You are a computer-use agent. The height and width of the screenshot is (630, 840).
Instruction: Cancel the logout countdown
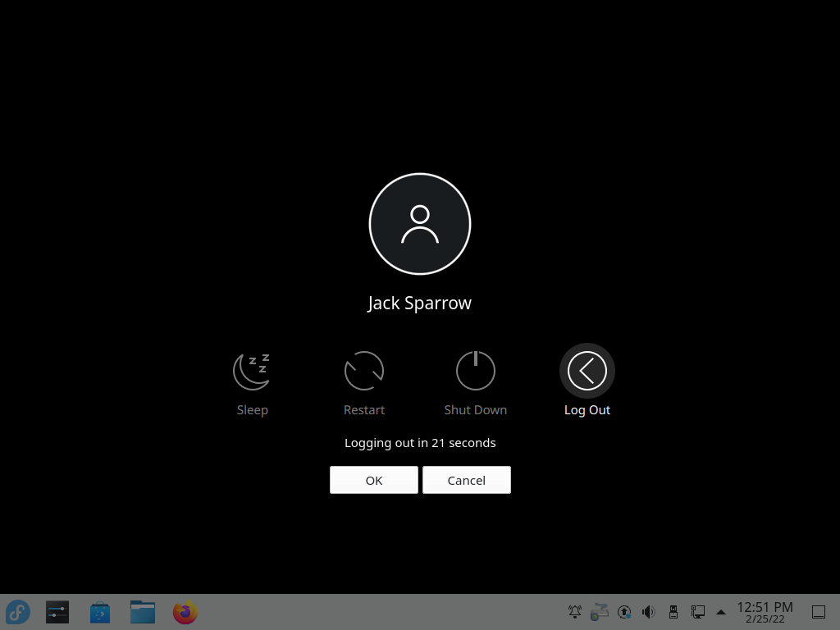click(467, 480)
